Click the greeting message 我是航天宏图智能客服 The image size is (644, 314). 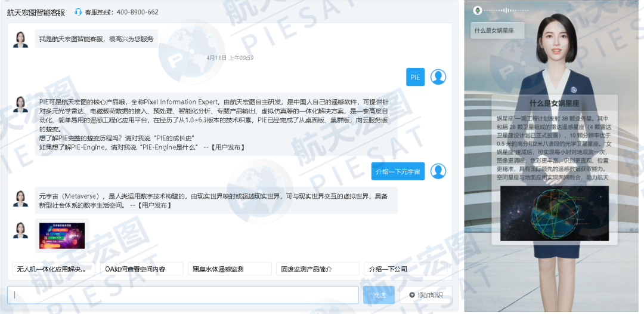pos(96,39)
